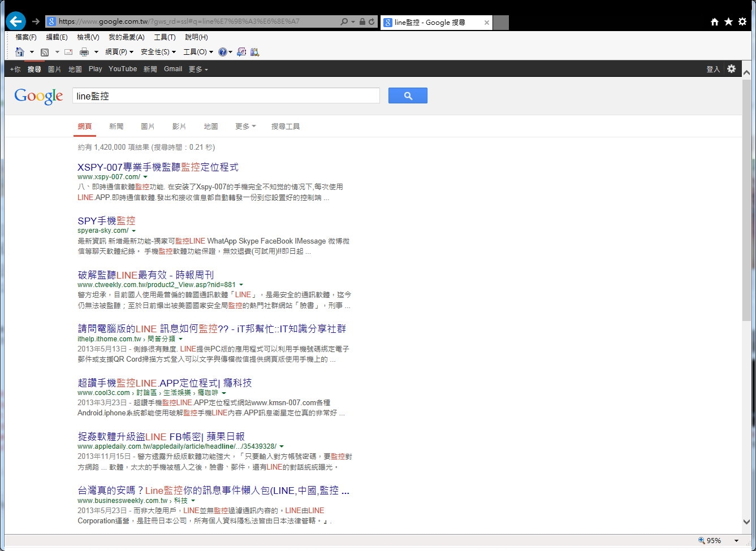Screen dimensions: 756x551
Task: Click the zoom magnifier icon in the status bar
Action: click(702, 541)
